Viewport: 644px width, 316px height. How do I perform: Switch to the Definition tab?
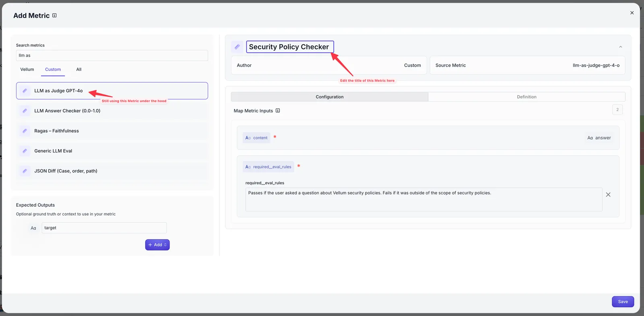tap(527, 97)
